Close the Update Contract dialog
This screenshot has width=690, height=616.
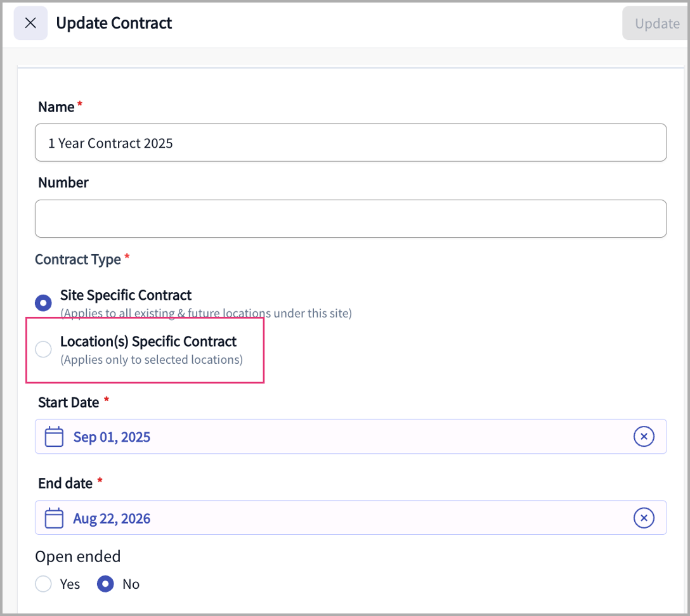[30, 23]
